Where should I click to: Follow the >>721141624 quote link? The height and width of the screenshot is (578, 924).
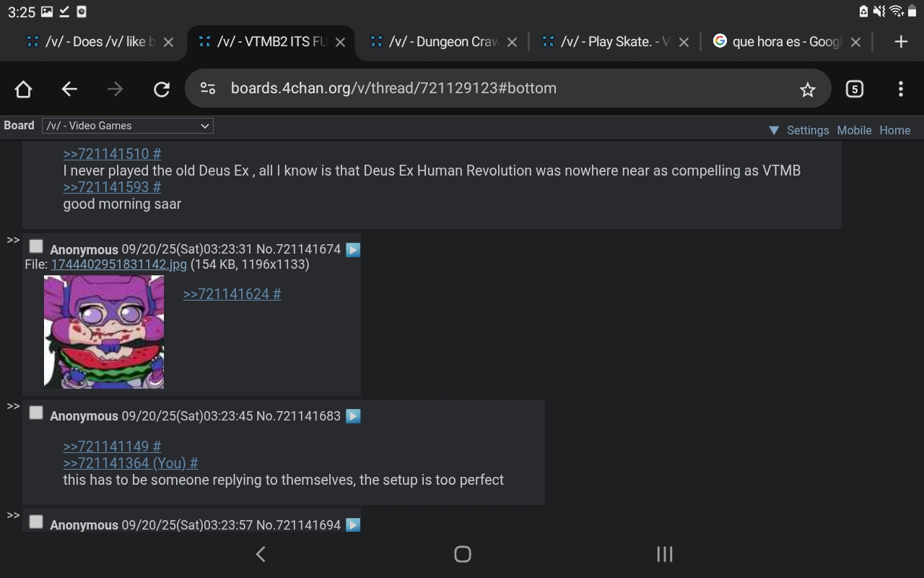tap(232, 294)
